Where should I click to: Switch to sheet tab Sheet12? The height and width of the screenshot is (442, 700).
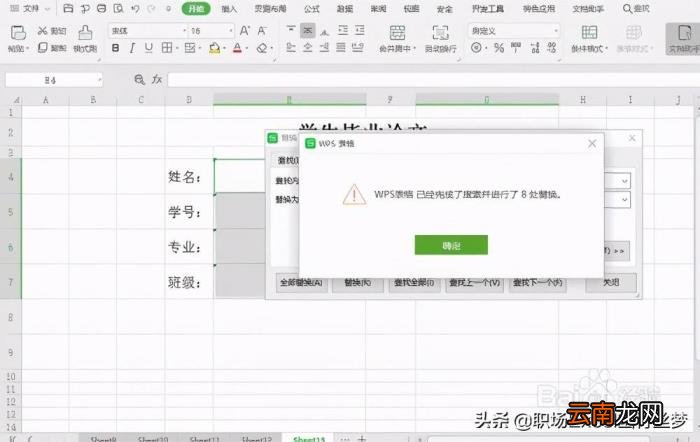pyautogui.click(x=257, y=439)
